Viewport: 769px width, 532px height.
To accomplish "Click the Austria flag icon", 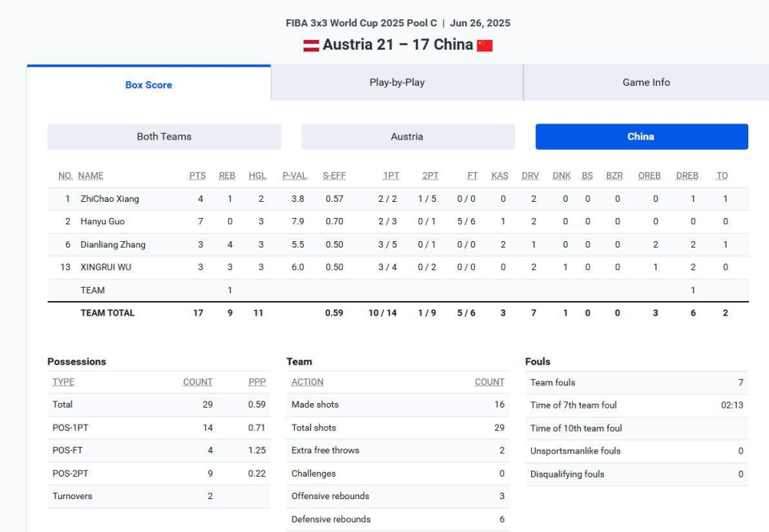I will click(x=311, y=46).
